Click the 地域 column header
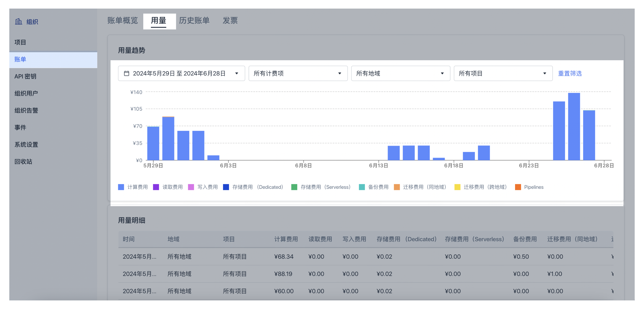 pos(174,239)
